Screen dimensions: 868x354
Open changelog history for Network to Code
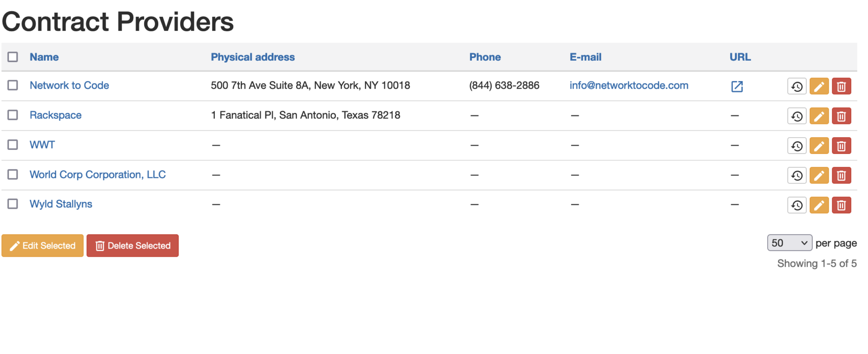pos(797,86)
